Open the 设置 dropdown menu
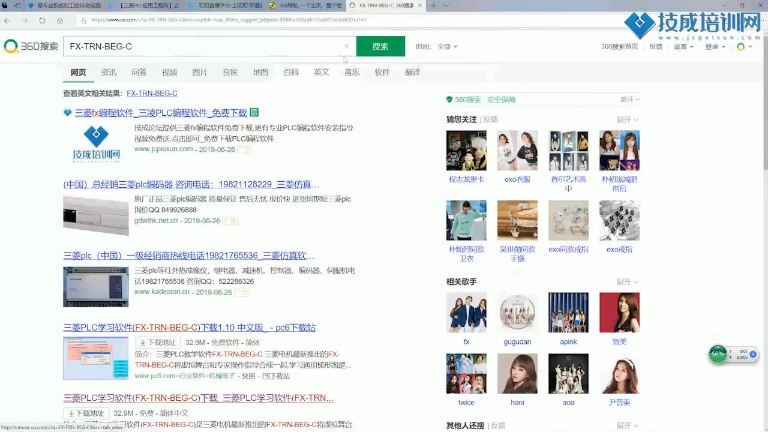The height and width of the screenshot is (432, 768). pyautogui.click(x=684, y=47)
